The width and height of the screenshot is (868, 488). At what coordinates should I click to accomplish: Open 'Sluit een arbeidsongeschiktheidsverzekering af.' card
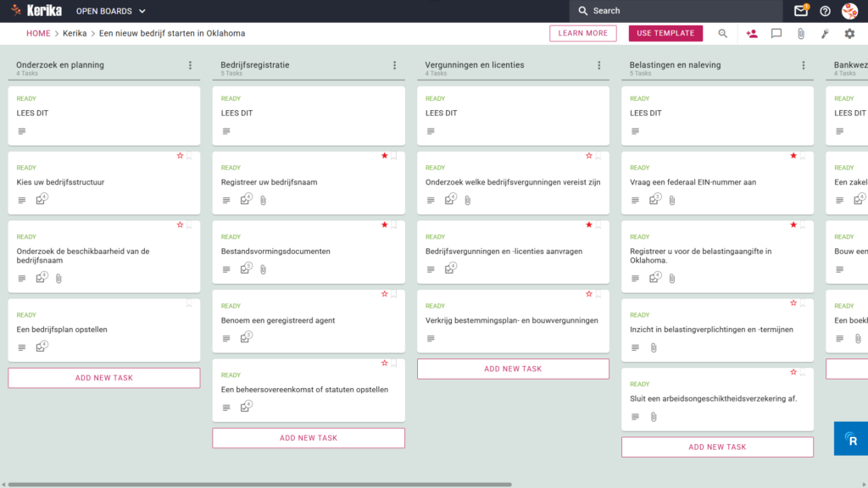tap(717, 399)
